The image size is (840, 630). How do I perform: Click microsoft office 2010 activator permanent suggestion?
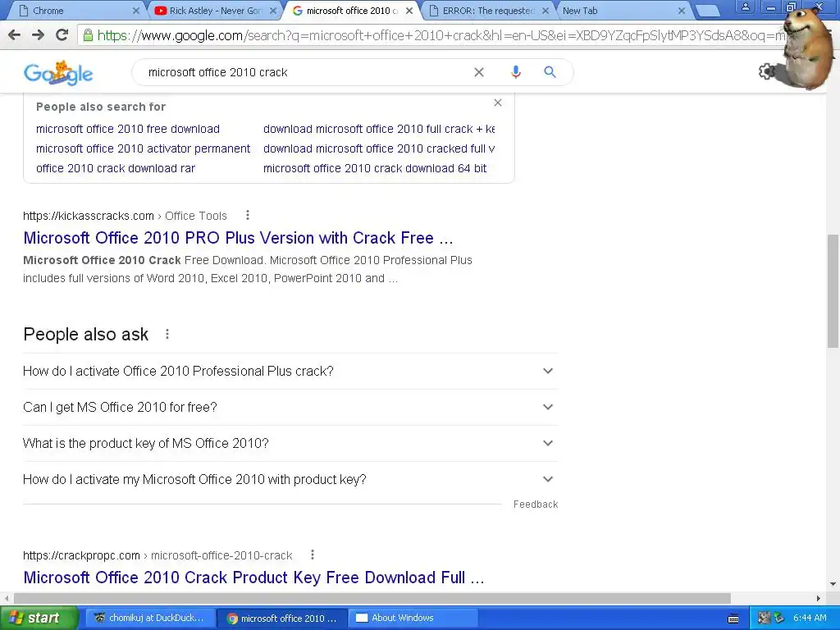tap(143, 148)
